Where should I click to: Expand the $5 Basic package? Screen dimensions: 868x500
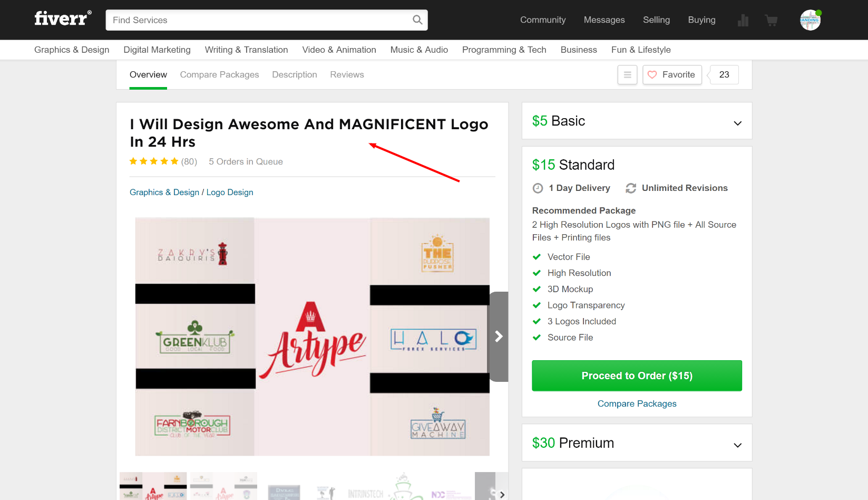637,121
